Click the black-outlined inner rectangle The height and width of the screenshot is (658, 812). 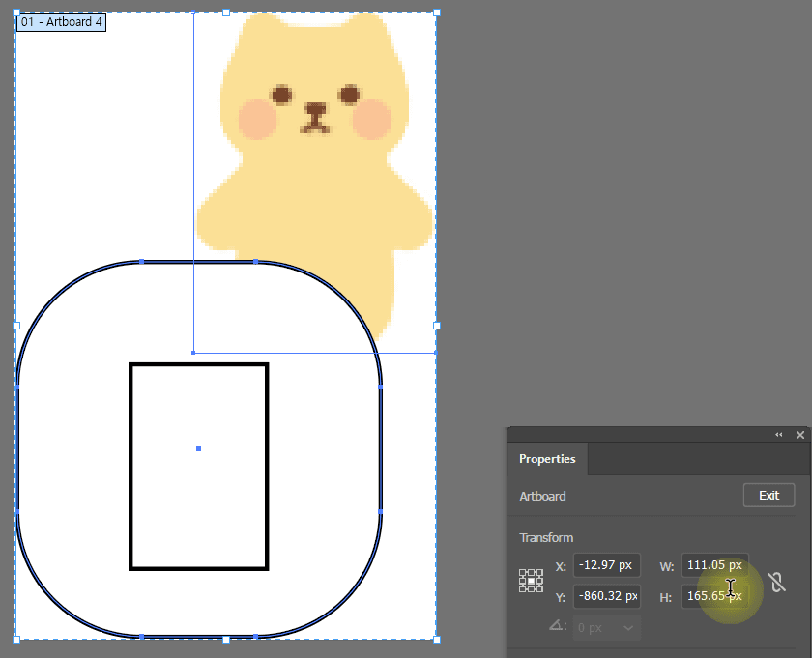pyautogui.click(x=199, y=467)
